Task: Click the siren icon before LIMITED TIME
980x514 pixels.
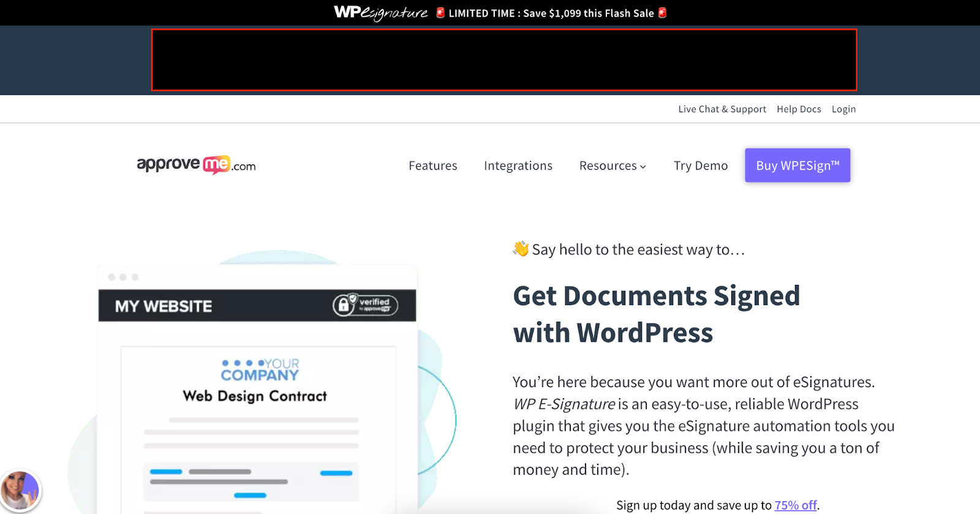Action: [440, 13]
